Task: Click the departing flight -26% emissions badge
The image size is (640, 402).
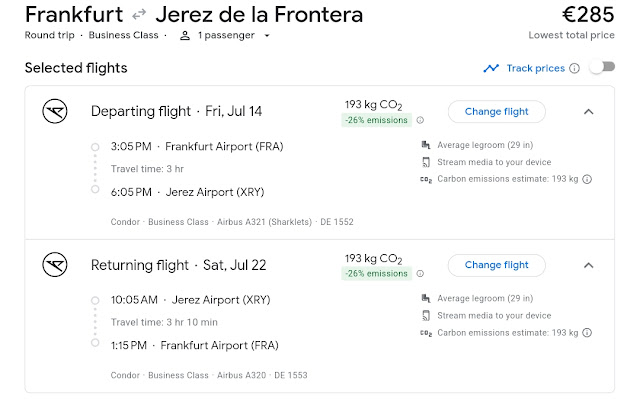Action: pos(377,120)
